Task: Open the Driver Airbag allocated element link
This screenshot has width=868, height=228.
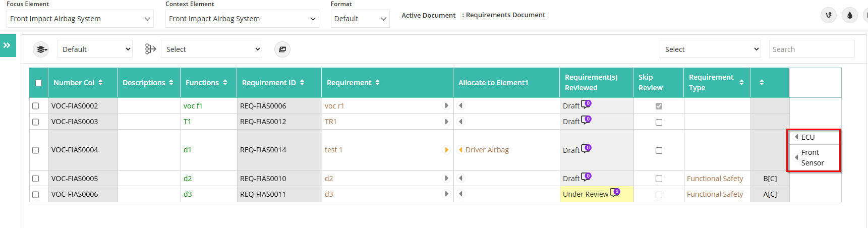Action: coord(487,150)
